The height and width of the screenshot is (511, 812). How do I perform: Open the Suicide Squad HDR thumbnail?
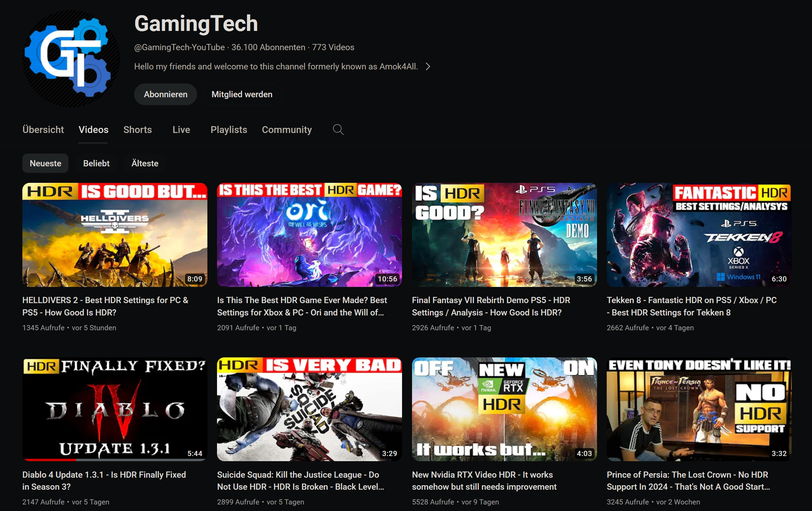pos(310,409)
